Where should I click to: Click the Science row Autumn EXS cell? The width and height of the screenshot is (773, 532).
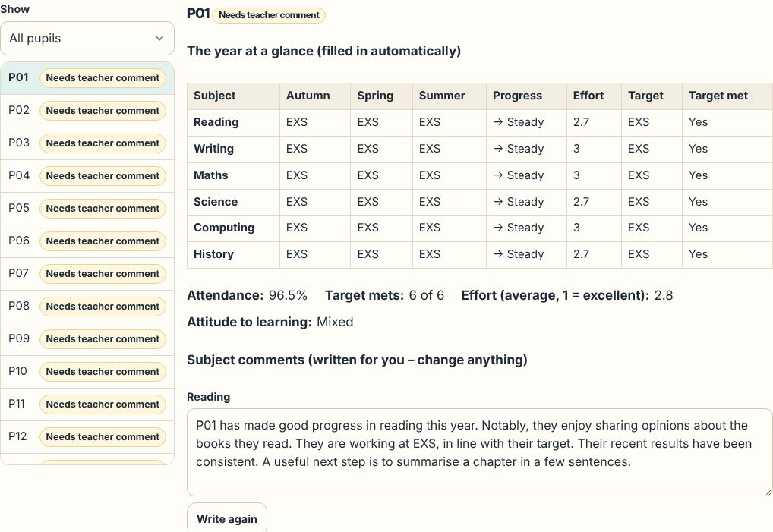tap(315, 202)
